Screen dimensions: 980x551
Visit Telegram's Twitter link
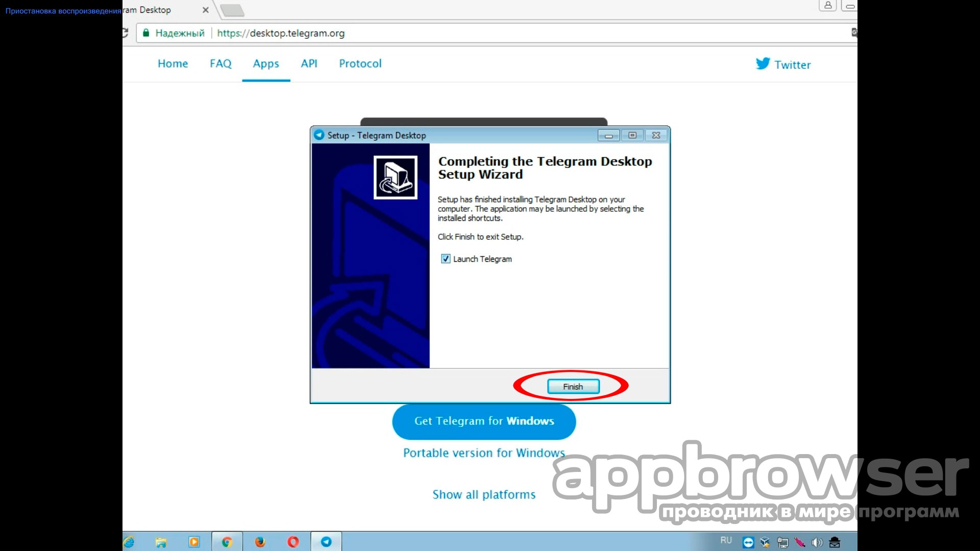(792, 65)
